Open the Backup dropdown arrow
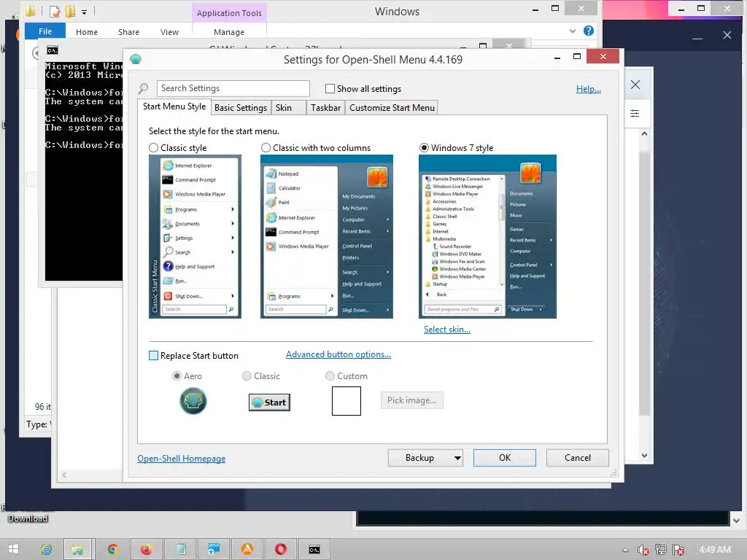Image resolution: width=747 pixels, height=560 pixels. coord(457,458)
